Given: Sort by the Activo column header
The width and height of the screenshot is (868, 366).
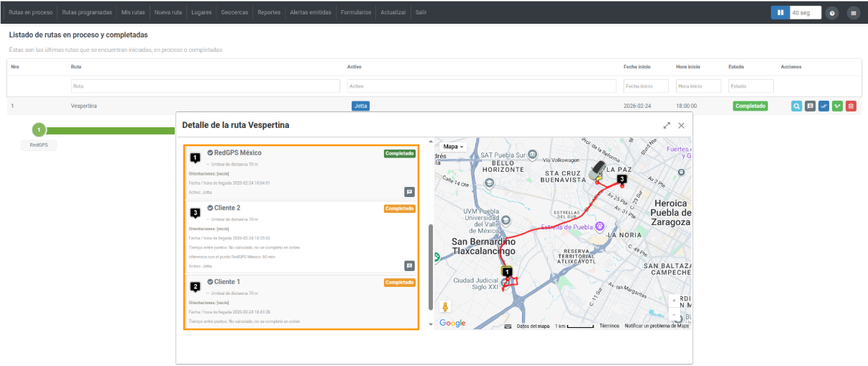Looking at the screenshot, I should tap(355, 67).
